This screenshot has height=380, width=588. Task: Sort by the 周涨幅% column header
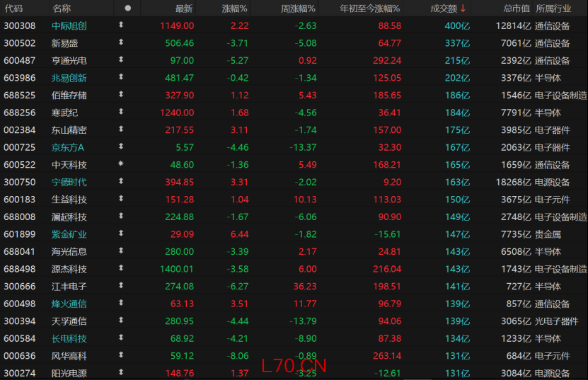[298, 8]
